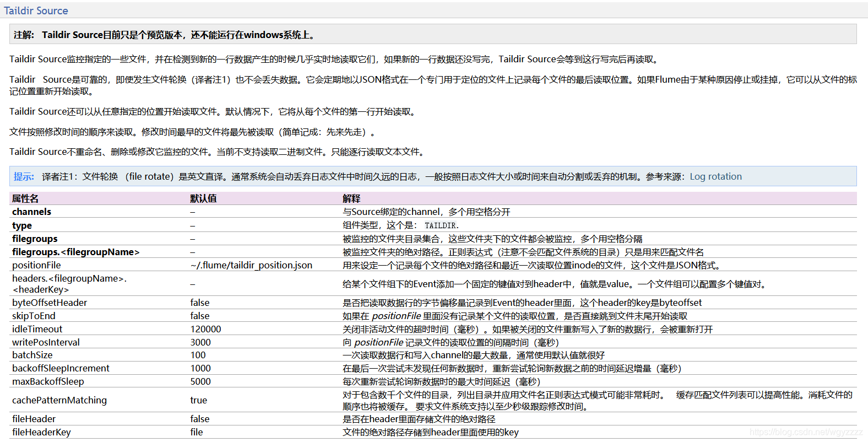The height and width of the screenshot is (442, 868).
Task: Click the italic positionFile in skipToEnd description
Action: (x=397, y=316)
